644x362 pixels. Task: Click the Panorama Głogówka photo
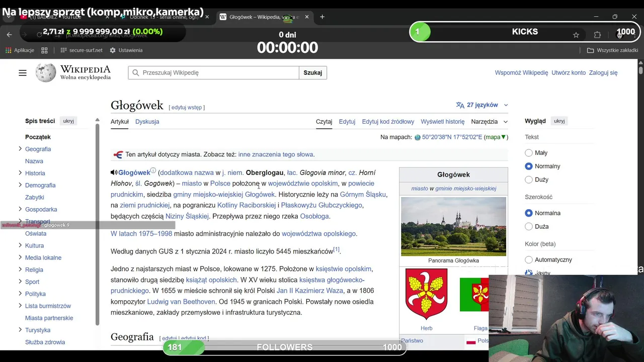click(453, 226)
